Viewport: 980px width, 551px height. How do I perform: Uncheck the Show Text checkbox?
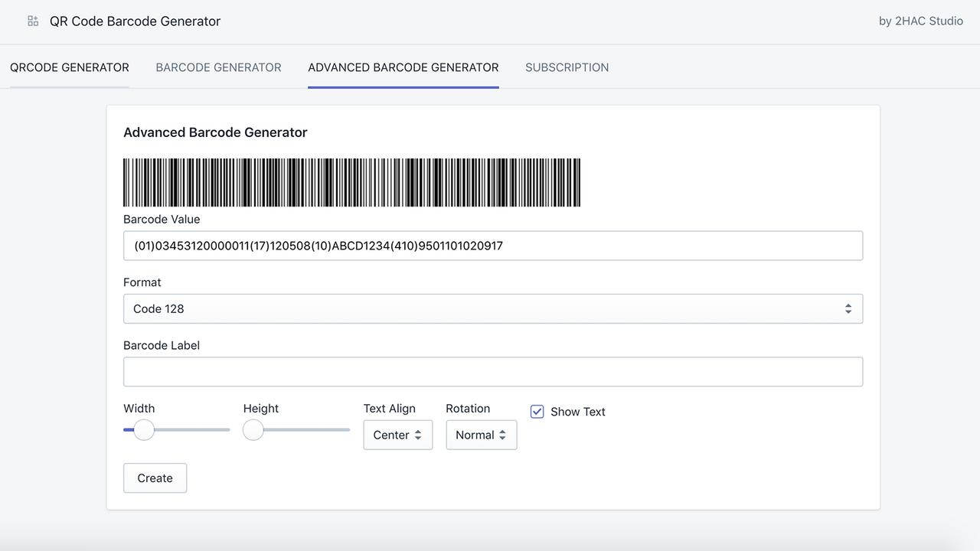[x=537, y=412]
